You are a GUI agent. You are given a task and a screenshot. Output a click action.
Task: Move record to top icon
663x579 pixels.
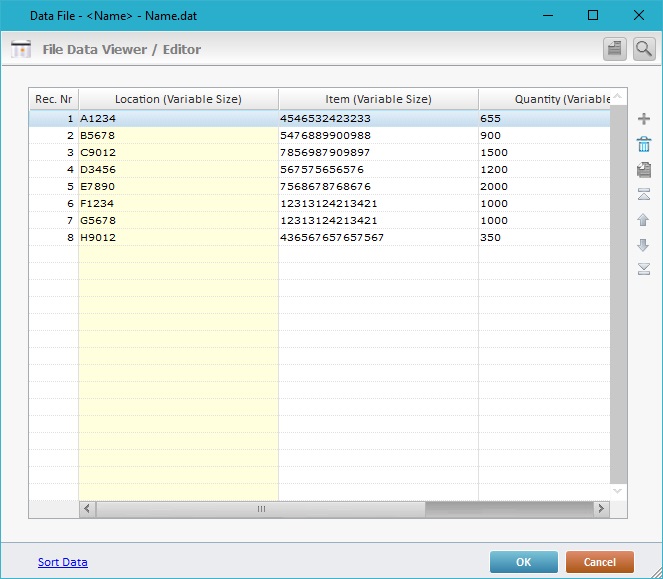coord(643,194)
